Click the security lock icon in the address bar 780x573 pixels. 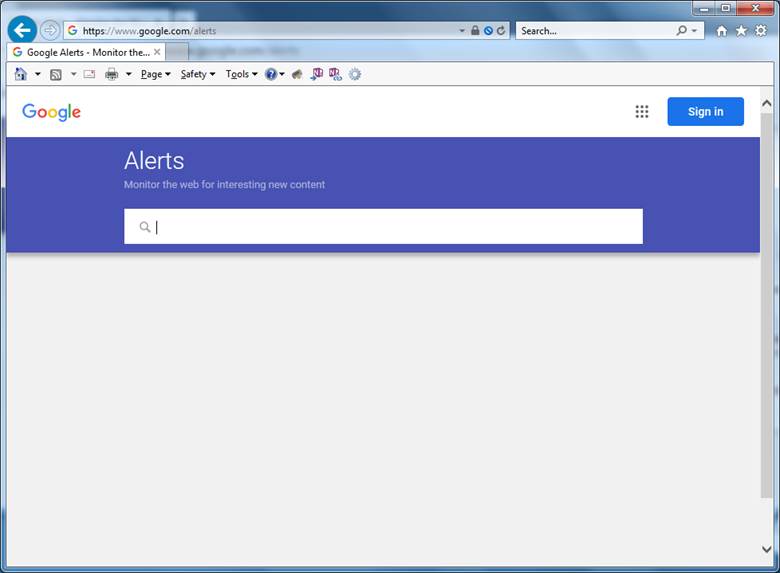pyautogui.click(x=475, y=31)
